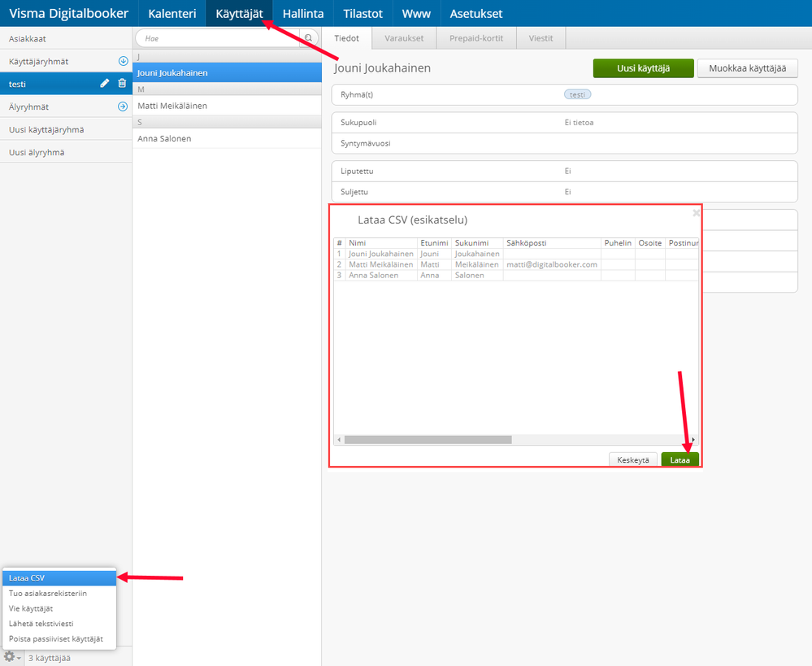Open the Tilastot top menu
The image size is (812, 666).
363,14
